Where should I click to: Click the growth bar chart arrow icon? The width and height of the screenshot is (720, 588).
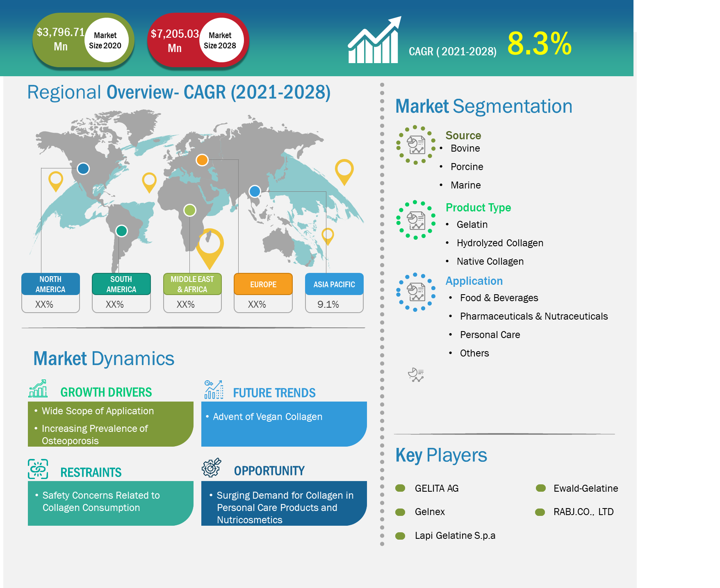pyautogui.click(x=374, y=40)
